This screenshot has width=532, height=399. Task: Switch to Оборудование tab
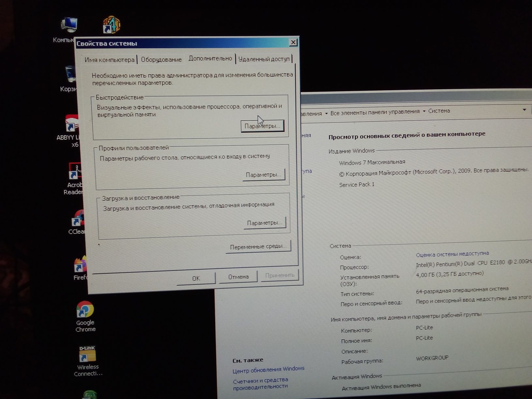click(x=161, y=60)
